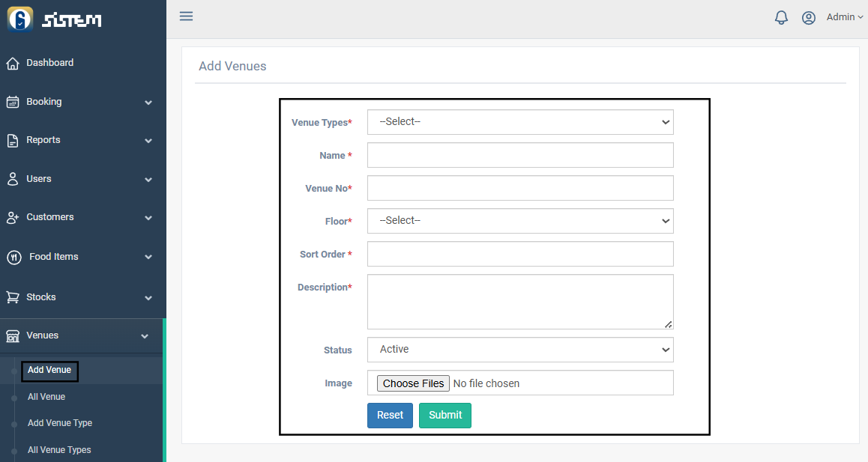Expand the Reports menu chevron
Viewport: 868px width, 462px height.
tap(148, 141)
